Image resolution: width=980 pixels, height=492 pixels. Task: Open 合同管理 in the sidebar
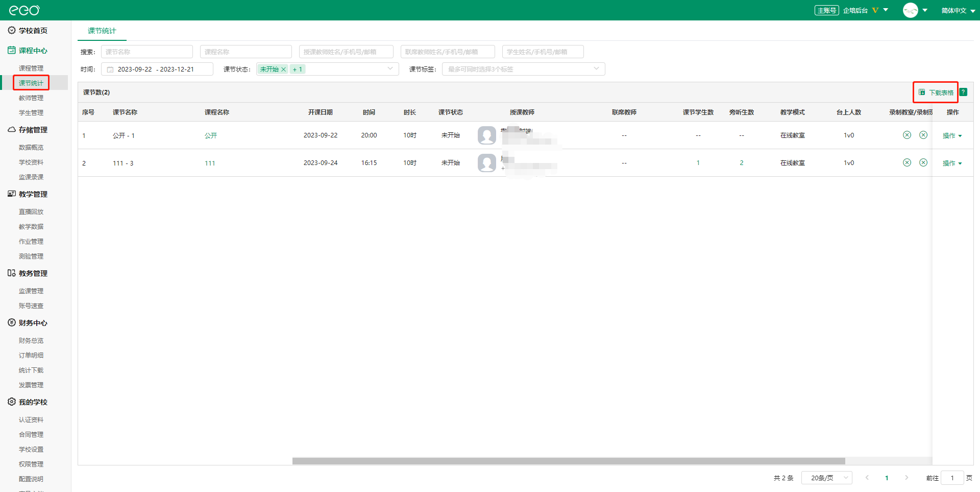[x=31, y=434]
